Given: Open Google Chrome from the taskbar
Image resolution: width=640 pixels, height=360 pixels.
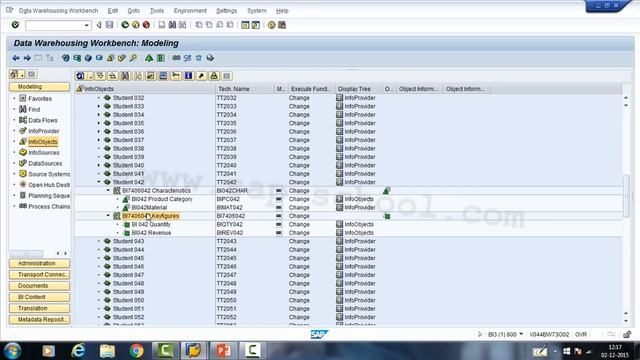Looking at the screenshot, I should pyautogui.click(x=136, y=351).
